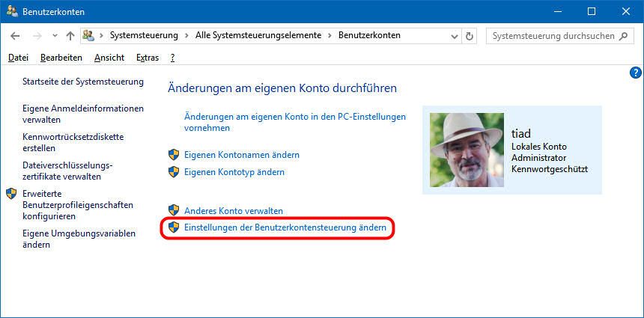Expand the address bar history dropdown
This screenshot has height=318, width=644.
pos(454,36)
